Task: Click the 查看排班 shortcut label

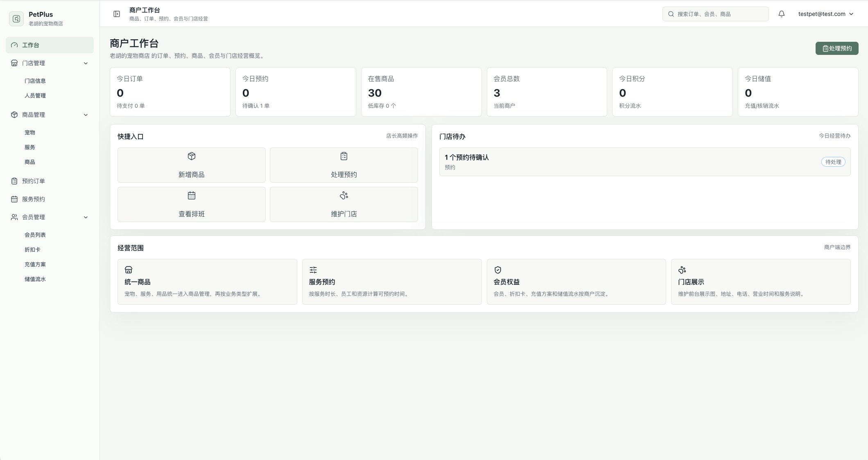Action: [192, 214]
